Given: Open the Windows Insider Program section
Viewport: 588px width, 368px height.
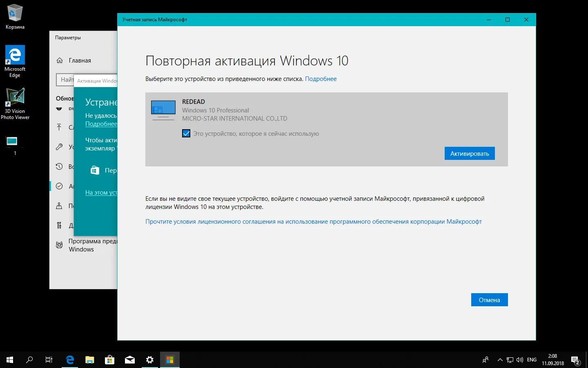Looking at the screenshot, I should 59,245.
